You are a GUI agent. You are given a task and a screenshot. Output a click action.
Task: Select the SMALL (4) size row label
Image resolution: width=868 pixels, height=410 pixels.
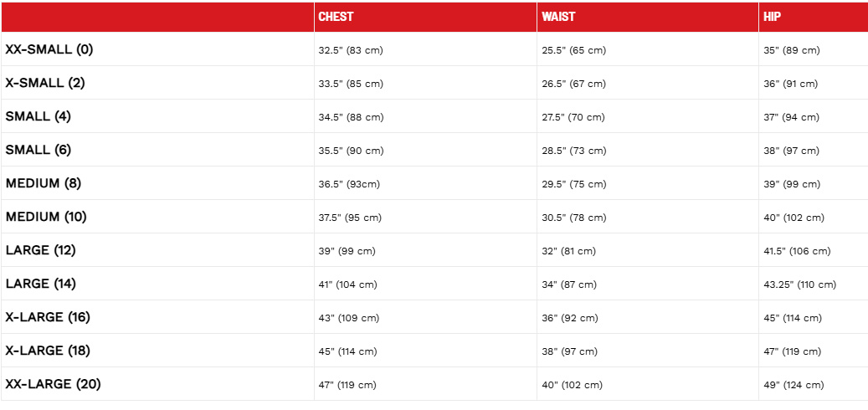(39, 116)
